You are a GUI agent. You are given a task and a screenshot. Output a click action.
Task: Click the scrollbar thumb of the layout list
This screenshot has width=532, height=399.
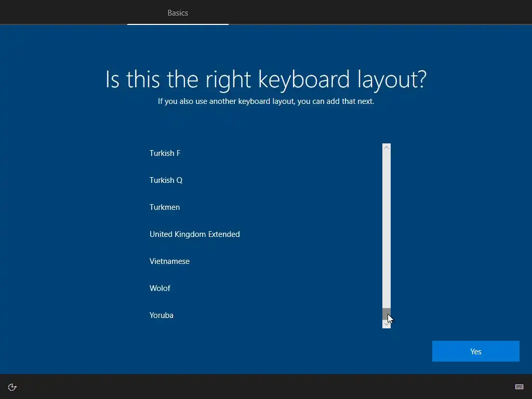click(x=387, y=314)
